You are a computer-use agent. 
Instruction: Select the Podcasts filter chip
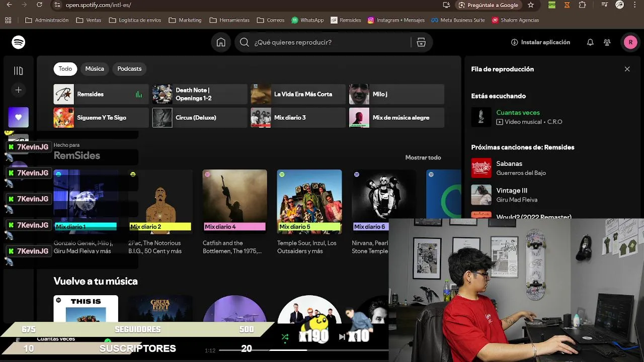coord(129,69)
